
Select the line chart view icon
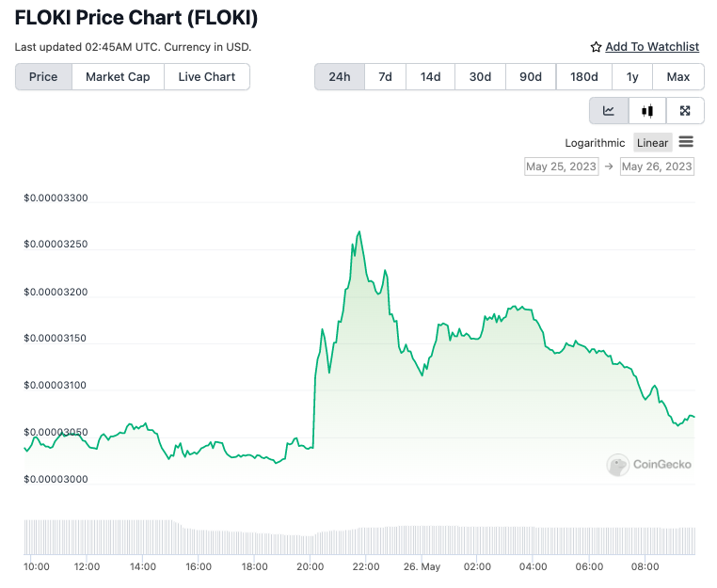click(609, 111)
